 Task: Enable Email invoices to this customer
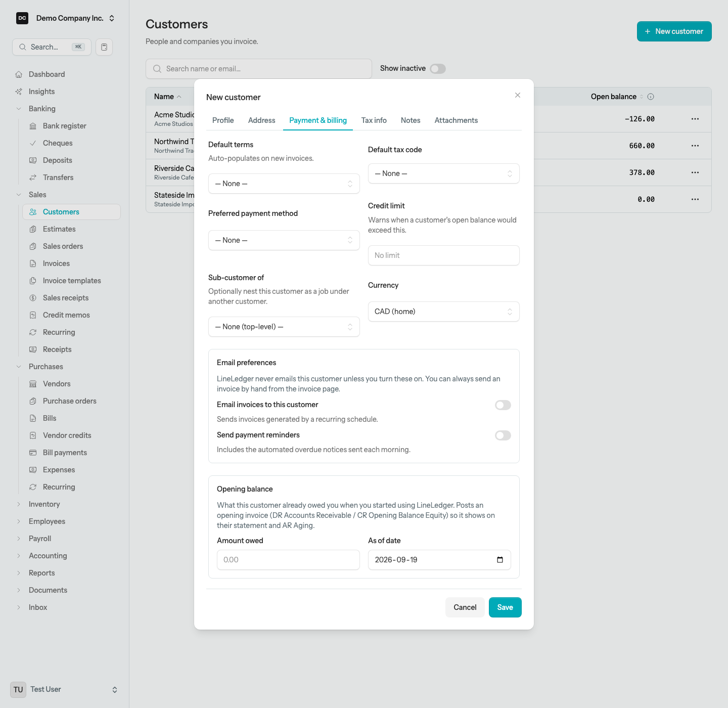(503, 405)
